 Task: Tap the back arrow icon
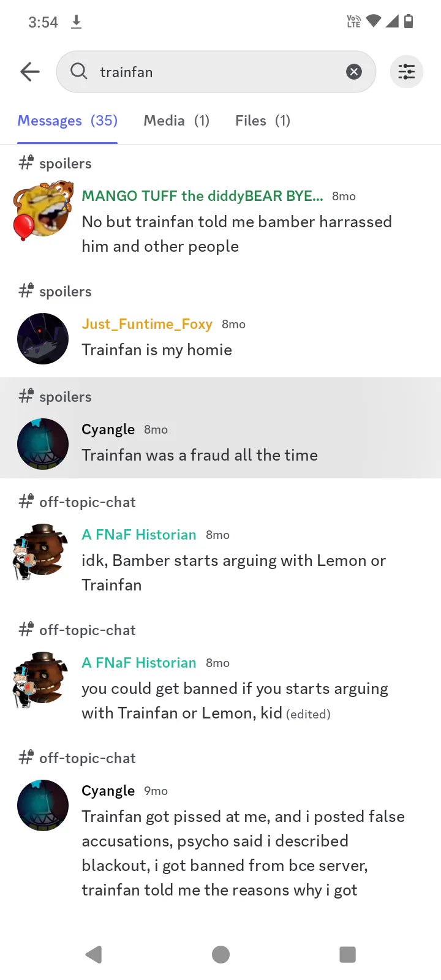click(x=29, y=72)
